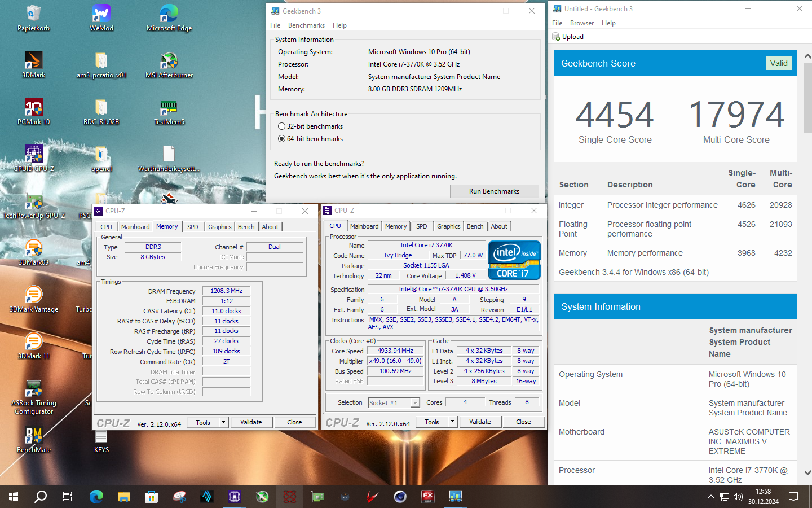Open the notification center icon
The height and width of the screenshot is (508, 812).
[793, 497]
